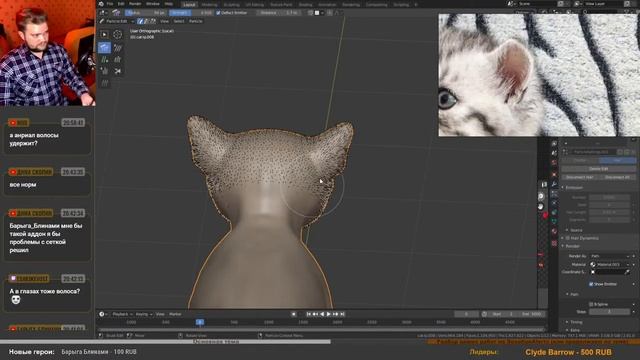Screen dimensions: 640x360
Task: Jump to next keyframe
Action: pos(336,314)
